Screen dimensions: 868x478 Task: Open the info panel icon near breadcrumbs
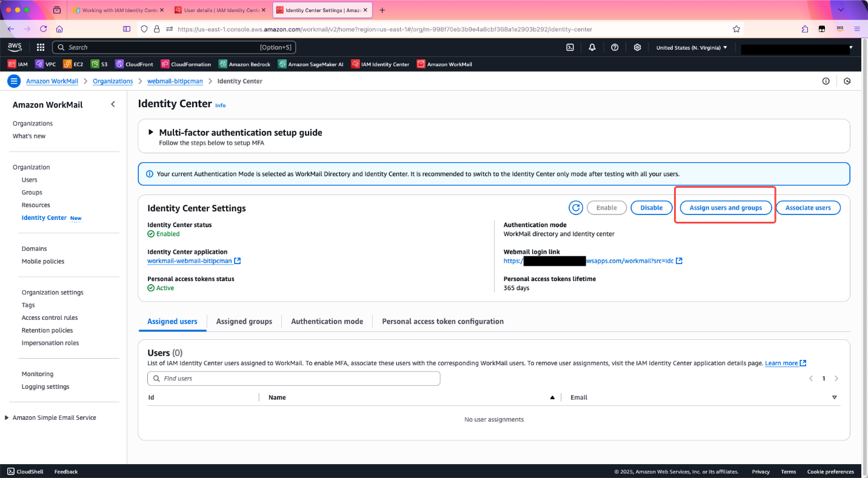(x=826, y=81)
